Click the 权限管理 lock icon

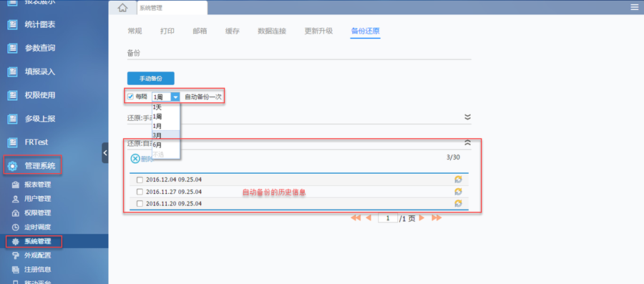(16, 213)
